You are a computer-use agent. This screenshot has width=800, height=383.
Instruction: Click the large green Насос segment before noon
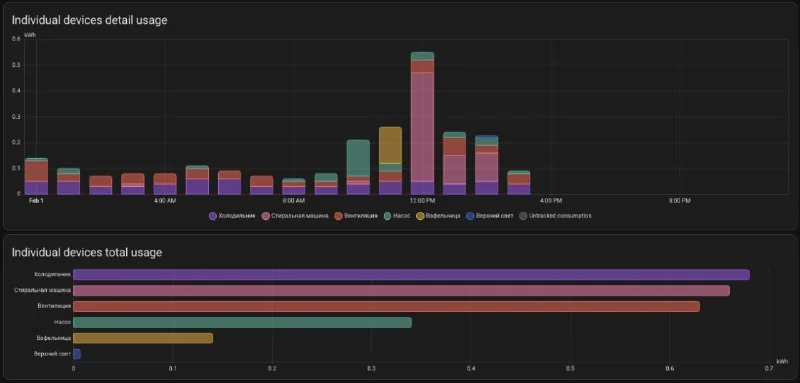(358, 158)
